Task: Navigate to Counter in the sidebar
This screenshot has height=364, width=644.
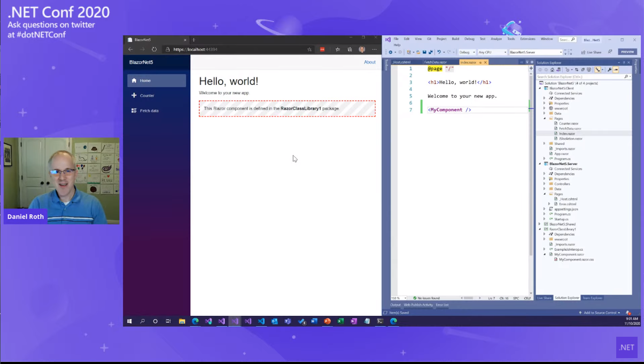Action: [x=147, y=96]
